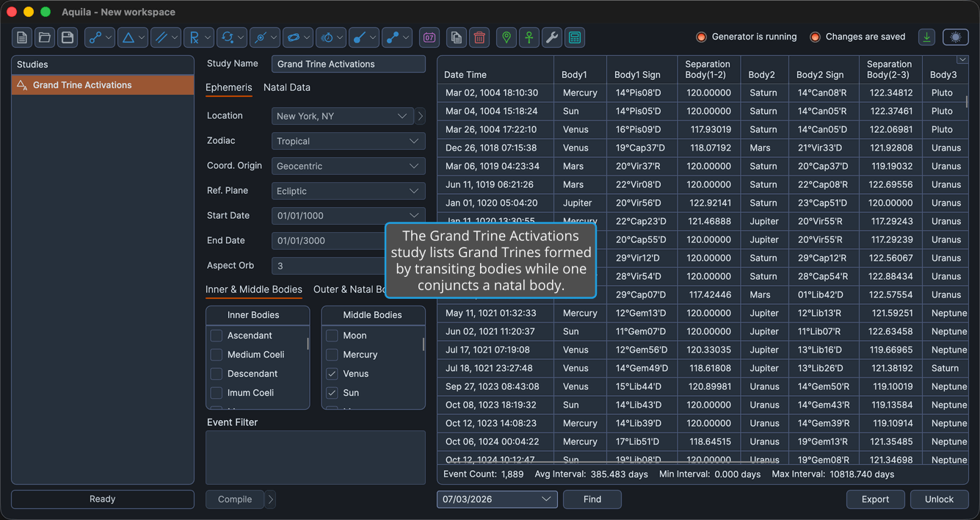Toggle the light/dark theme sun icon

point(955,37)
